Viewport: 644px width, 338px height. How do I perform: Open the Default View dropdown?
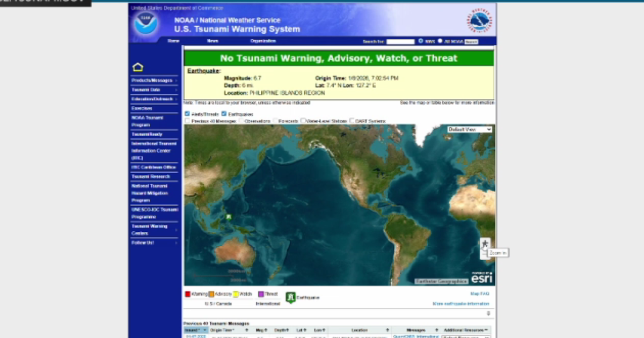tap(469, 129)
